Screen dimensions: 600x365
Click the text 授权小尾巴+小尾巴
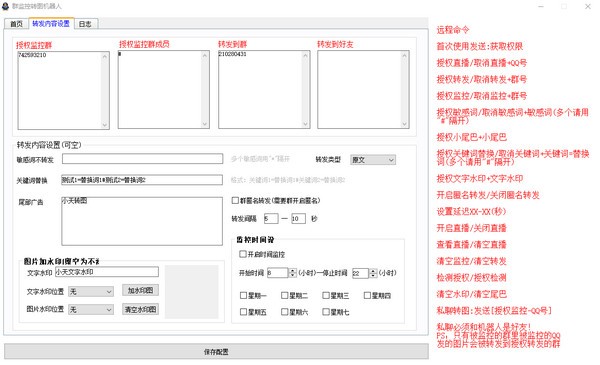point(472,137)
